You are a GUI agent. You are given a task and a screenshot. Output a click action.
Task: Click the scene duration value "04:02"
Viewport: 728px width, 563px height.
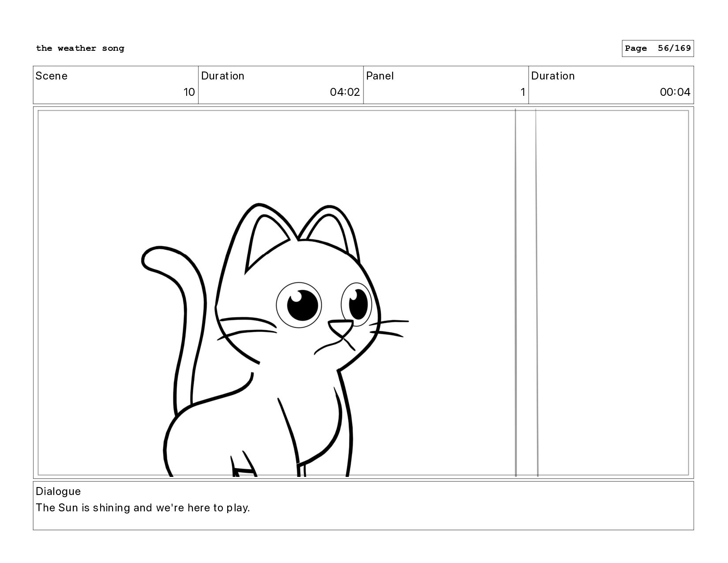click(345, 92)
